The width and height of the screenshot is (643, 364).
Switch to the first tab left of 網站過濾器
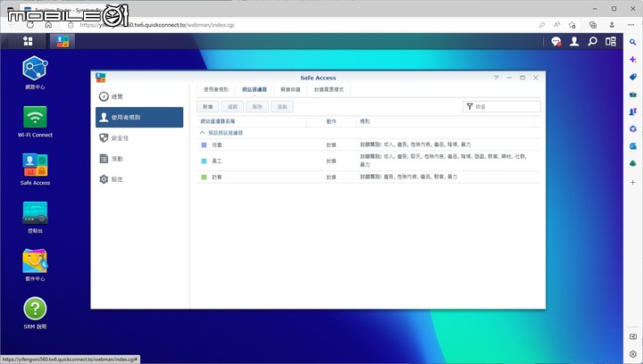[x=216, y=89]
